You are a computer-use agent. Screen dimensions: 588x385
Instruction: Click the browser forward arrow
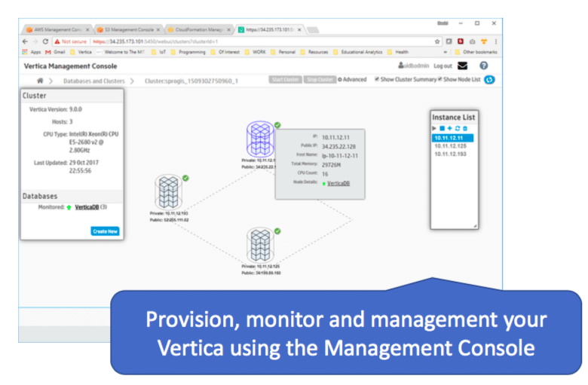(35, 41)
